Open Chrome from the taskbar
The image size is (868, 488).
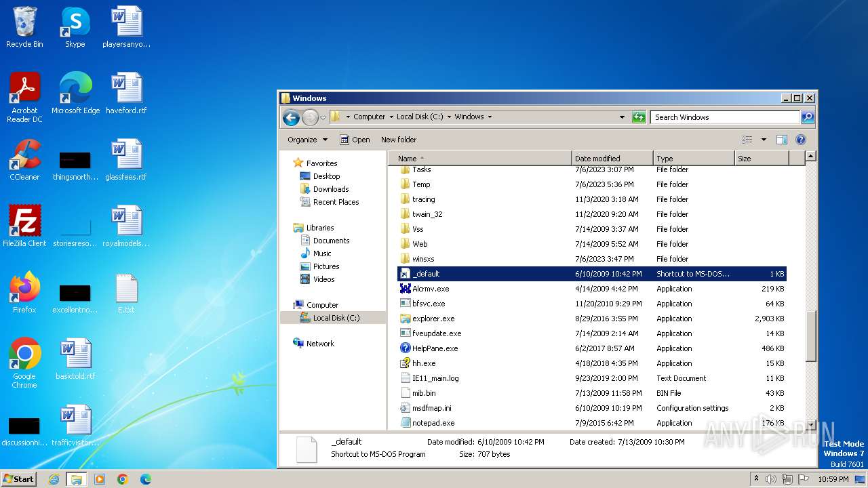123,479
